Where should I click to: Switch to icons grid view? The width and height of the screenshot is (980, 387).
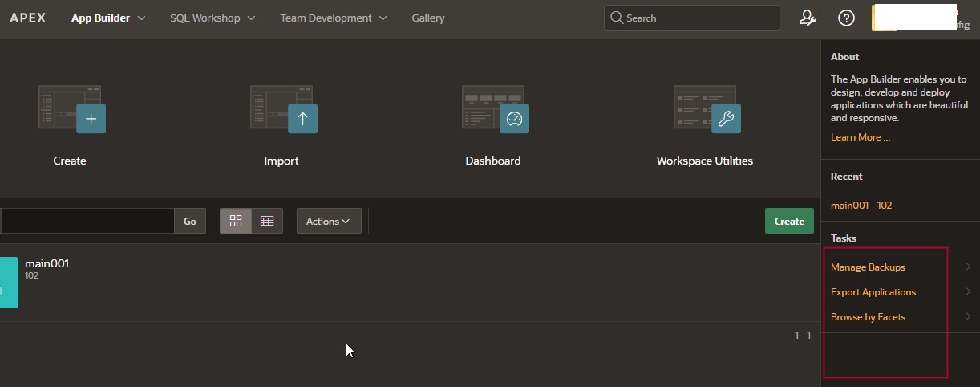(236, 221)
